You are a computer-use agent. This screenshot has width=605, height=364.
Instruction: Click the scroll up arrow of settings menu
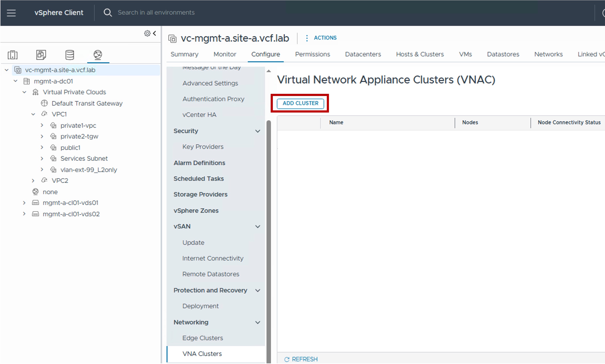[269, 71]
